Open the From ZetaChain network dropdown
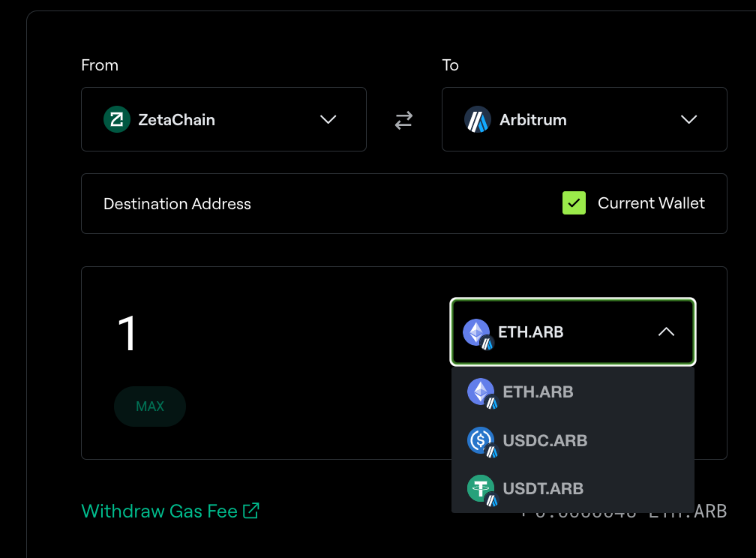 [223, 119]
